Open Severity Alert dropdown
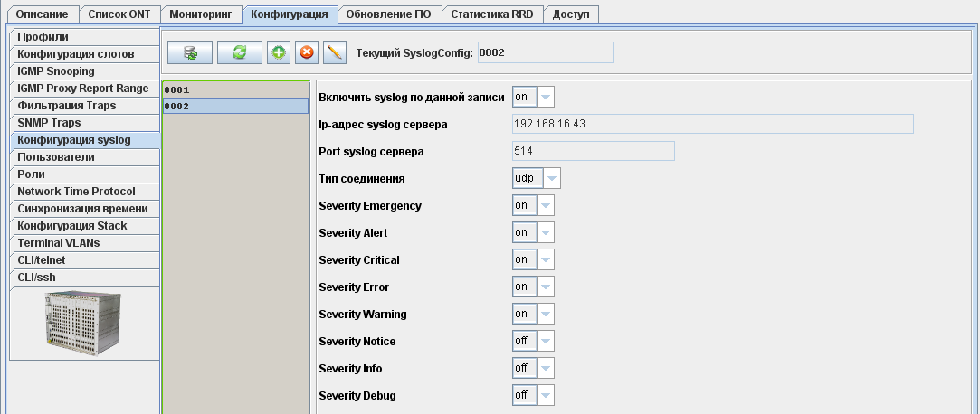The image size is (980, 414). point(533,233)
